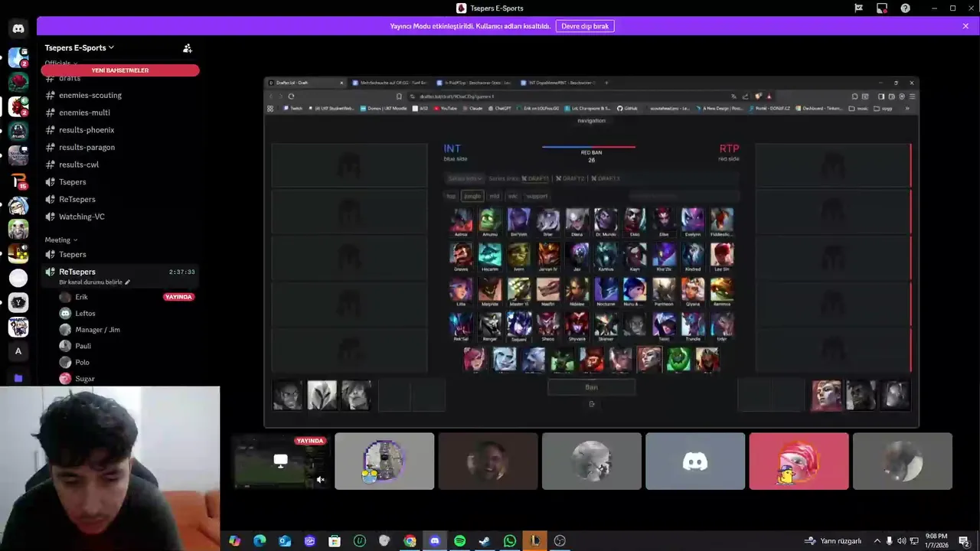Open the server folder icon at sidebar bottom

coord(18,378)
